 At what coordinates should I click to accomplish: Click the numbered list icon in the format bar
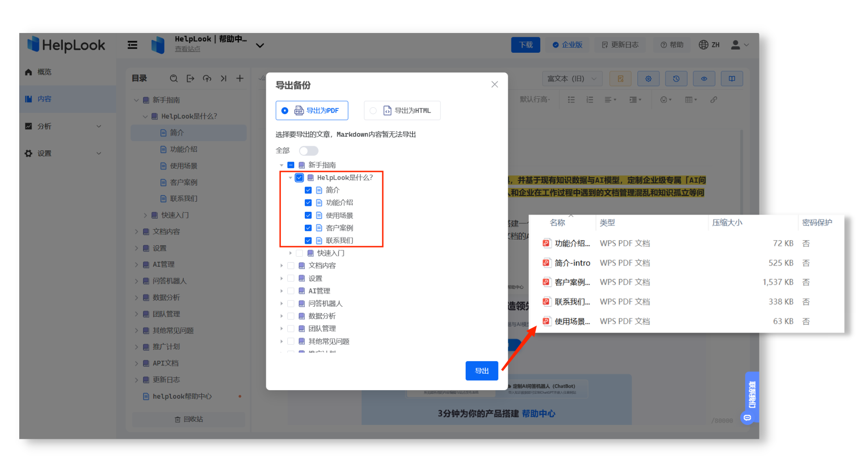[590, 99]
